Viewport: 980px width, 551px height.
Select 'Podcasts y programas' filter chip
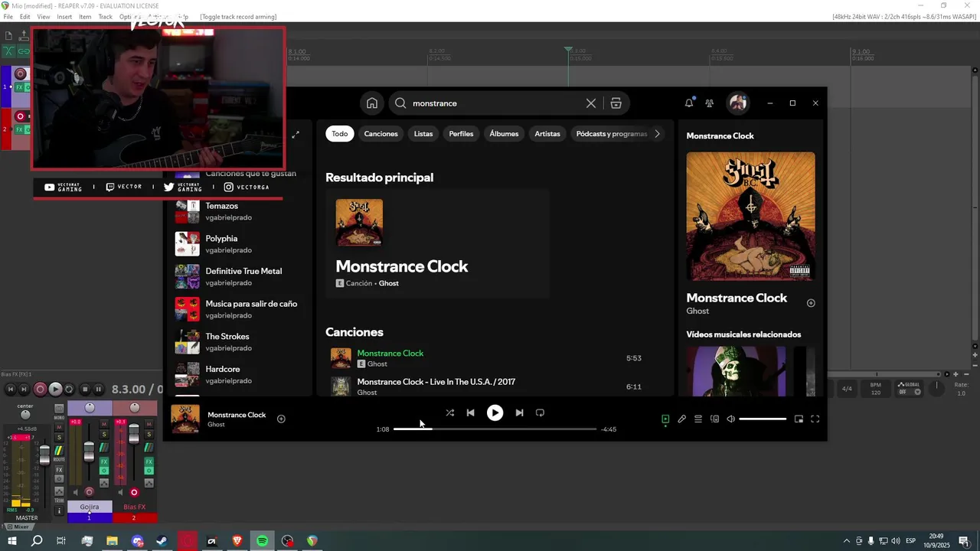click(611, 134)
